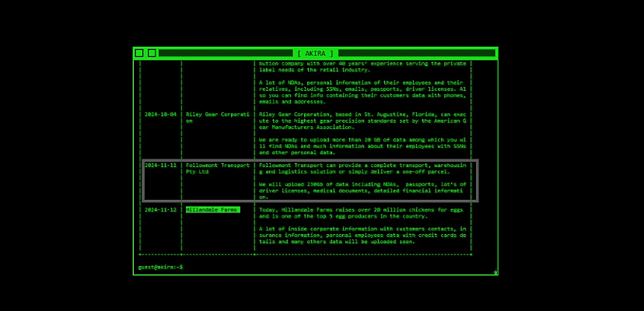Click the line 'top 5 egg producers'

click(x=343, y=216)
